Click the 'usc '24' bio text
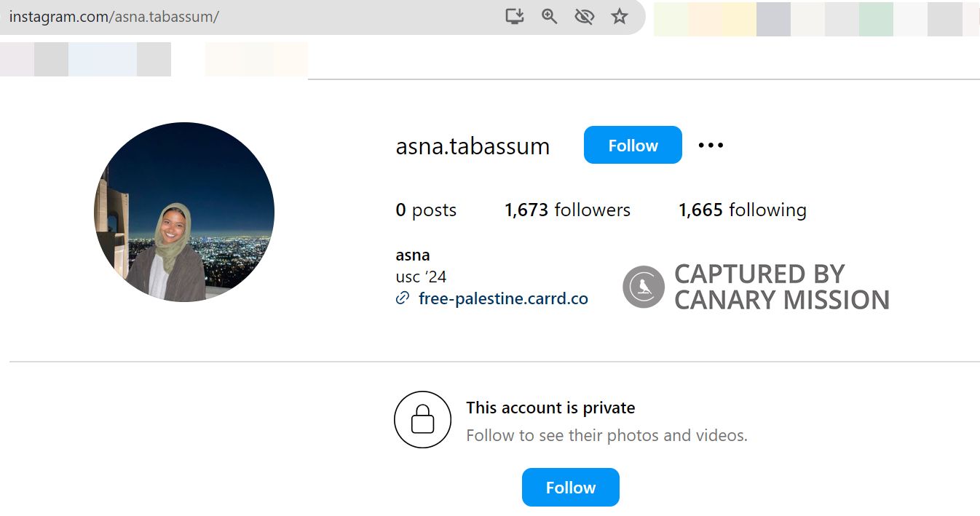The width and height of the screenshot is (980, 516). click(x=421, y=277)
